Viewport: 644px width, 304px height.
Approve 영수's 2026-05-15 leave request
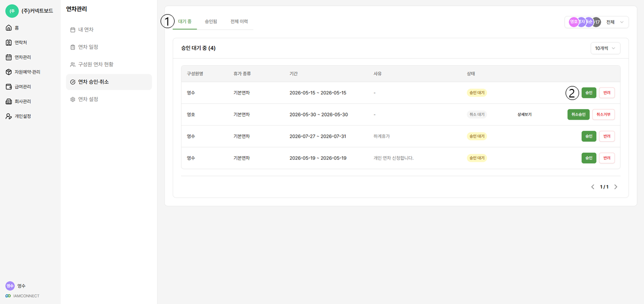click(589, 93)
